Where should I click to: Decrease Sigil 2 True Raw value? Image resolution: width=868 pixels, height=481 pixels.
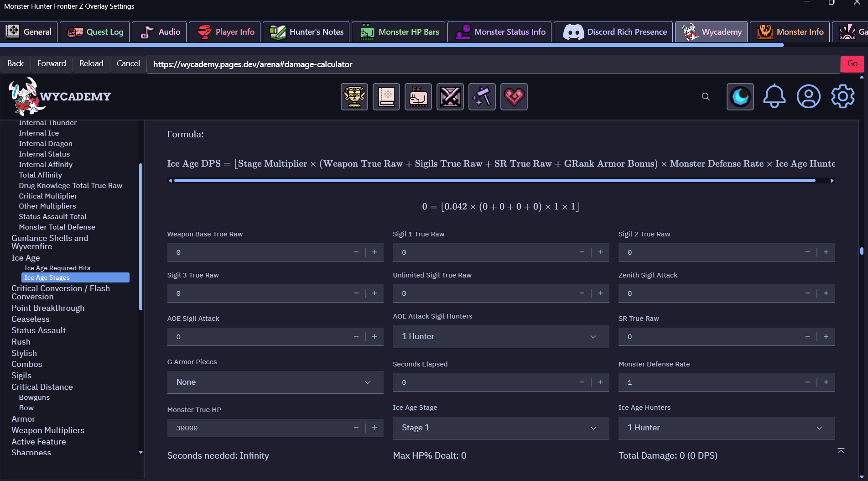[808, 252]
